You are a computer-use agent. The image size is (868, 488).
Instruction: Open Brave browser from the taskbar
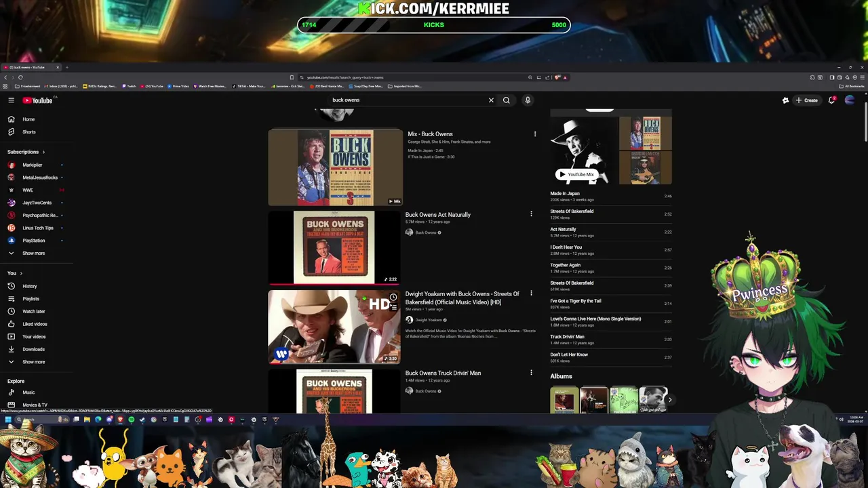120,420
